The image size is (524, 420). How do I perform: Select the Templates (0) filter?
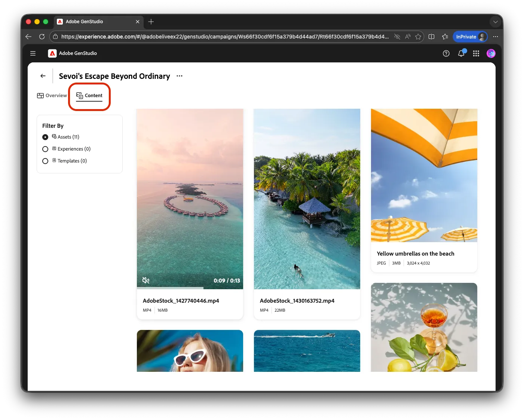coord(45,161)
